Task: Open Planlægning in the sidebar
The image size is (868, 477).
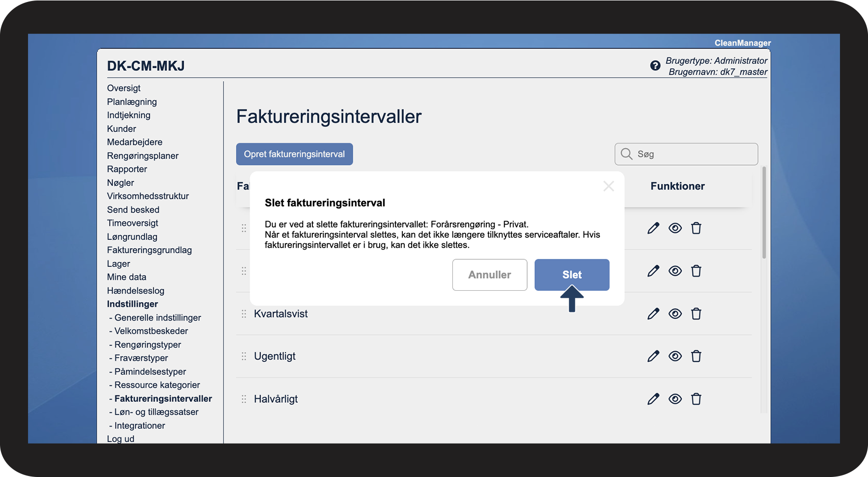Action: 132,102
